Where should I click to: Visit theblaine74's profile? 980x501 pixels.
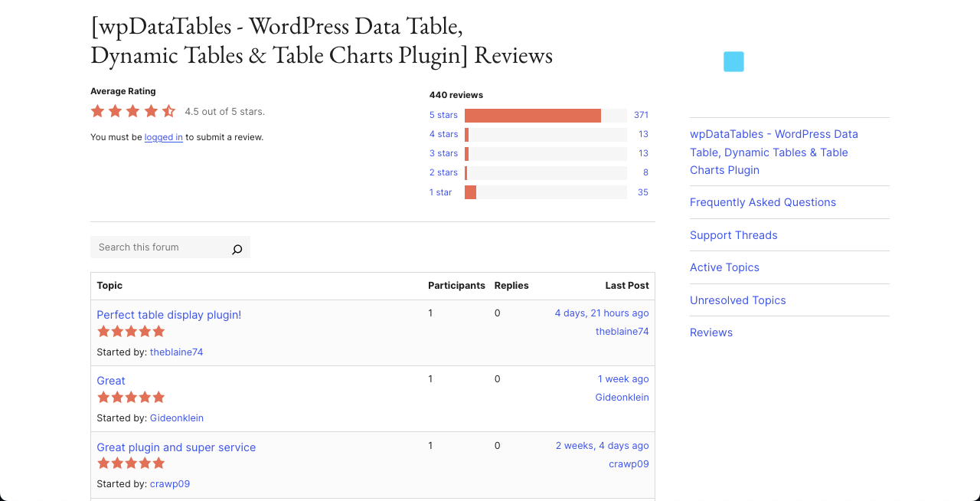tap(176, 352)
